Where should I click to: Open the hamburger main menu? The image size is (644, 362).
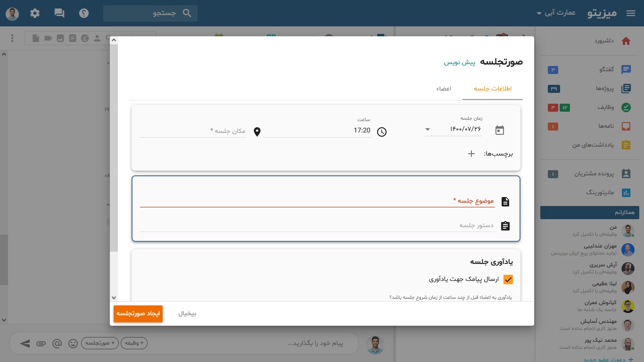point(631,14)
